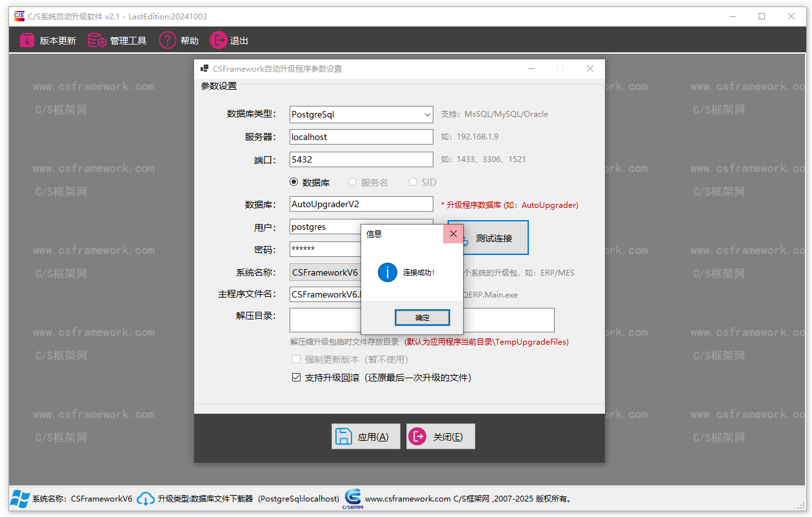Open the 帮助 menu
Image resolution: width=812 pixels, height=517 pixels.
pos(179,39)
